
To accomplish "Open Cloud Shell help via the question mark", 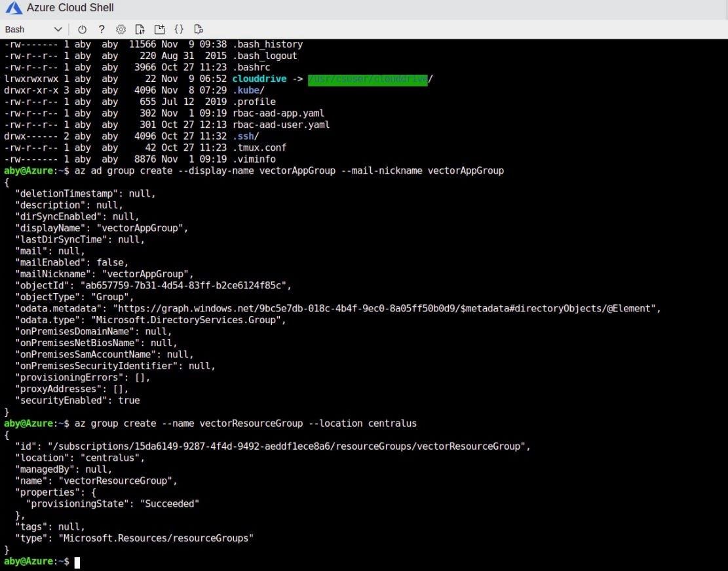I will 102,30.
